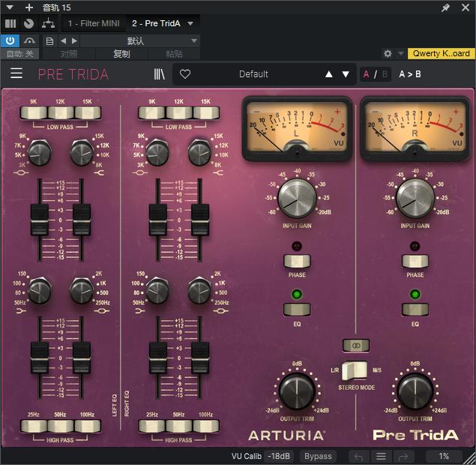This screenshot has width=476, height=465.
Task: Click right EQ high-mid gain fader
Action: pyautogui.click(x=158, y=220)
